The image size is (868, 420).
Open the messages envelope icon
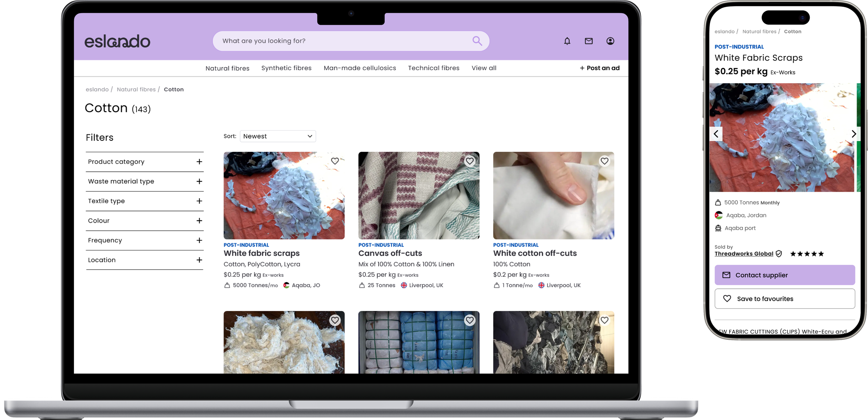coord(589,41)
